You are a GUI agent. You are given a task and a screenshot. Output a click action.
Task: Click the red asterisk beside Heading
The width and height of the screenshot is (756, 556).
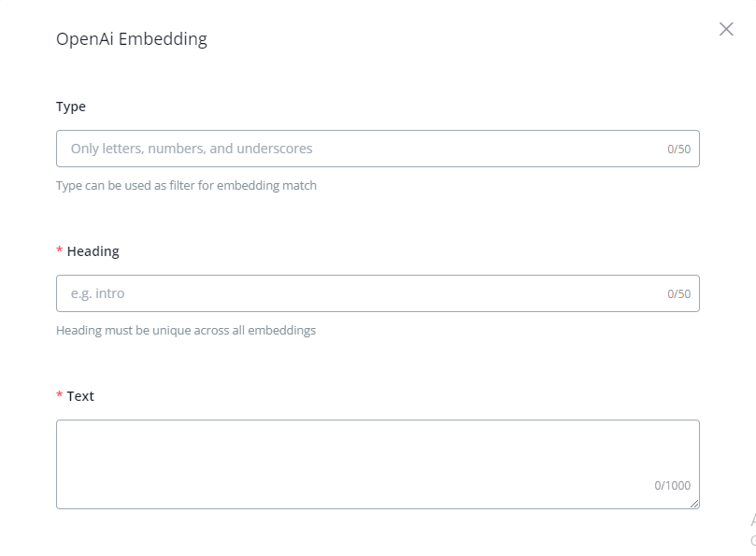click(60, 251)
